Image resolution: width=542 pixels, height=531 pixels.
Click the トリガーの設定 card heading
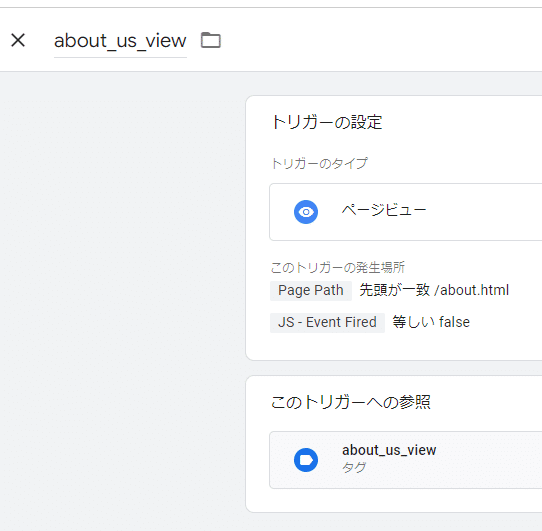[x=327, y=122]
